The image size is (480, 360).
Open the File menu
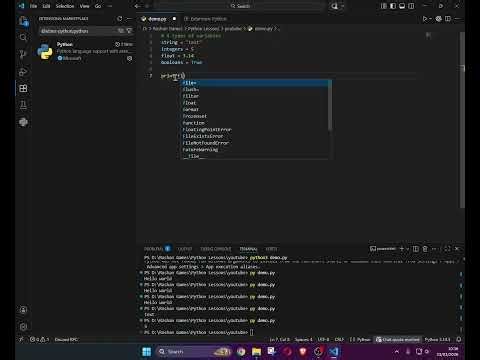point(33,6)
